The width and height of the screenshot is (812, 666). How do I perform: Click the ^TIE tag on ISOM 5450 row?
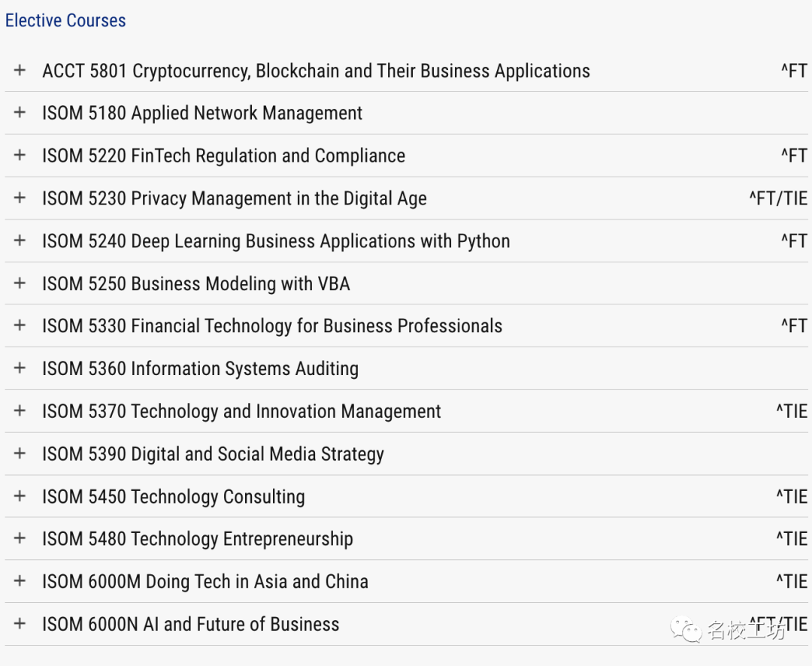tap(792, 496)
